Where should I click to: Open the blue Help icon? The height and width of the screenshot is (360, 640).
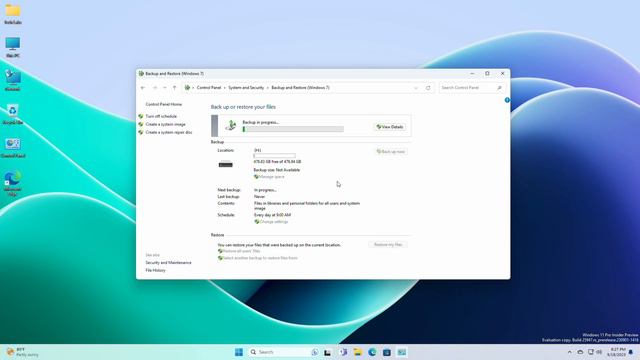click(x=507, y=100)
